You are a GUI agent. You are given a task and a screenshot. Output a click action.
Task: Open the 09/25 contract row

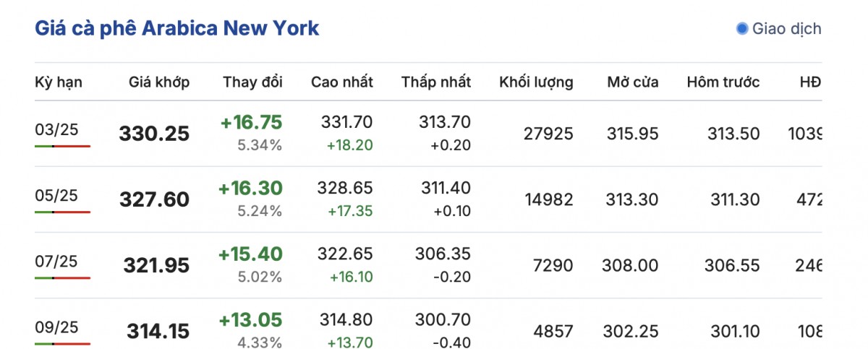(x=56, y=326)
